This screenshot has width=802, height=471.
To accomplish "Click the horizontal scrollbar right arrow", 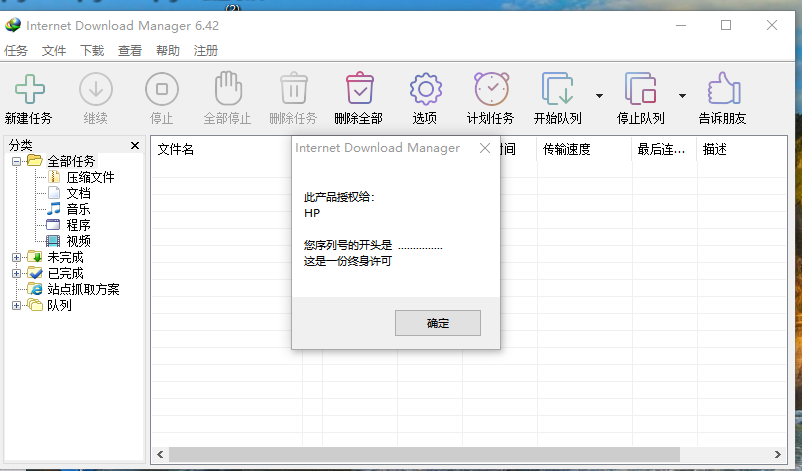I will pyautogui.click(x=777, y=454).
